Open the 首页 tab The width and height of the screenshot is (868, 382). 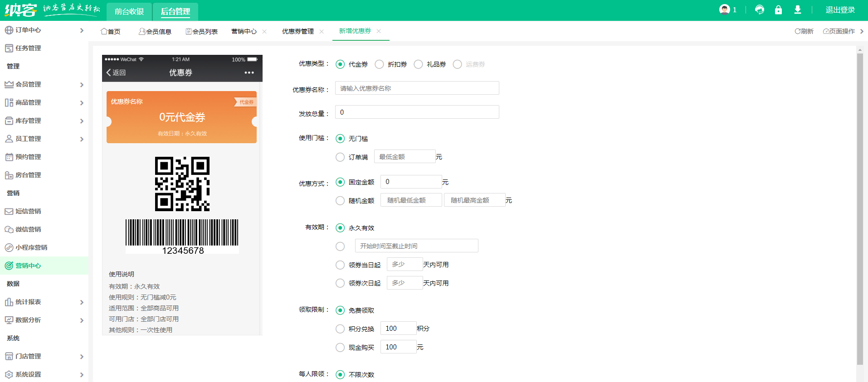(111, 31)
